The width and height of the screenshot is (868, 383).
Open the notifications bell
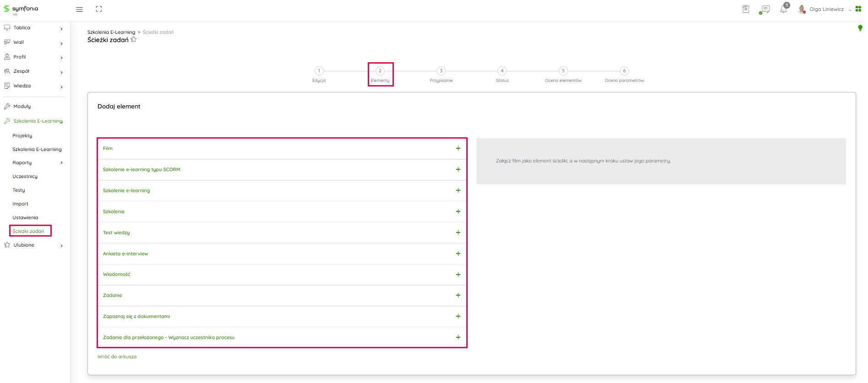click(783, 9)
